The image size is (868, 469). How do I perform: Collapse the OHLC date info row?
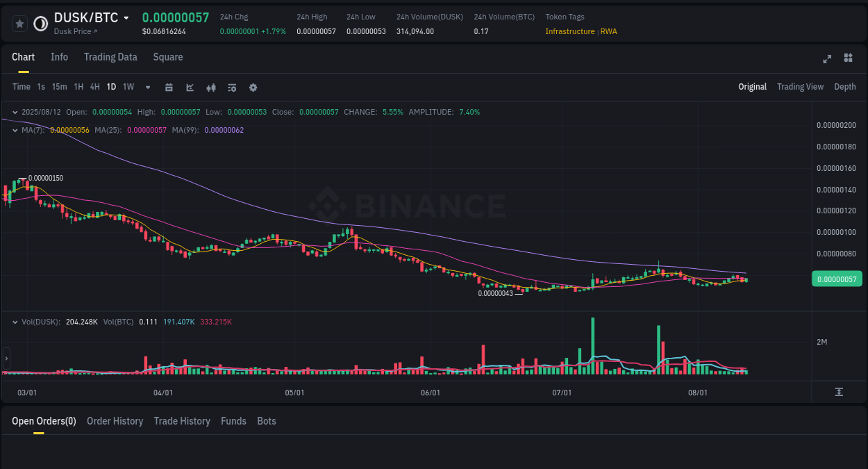point(16,112)
